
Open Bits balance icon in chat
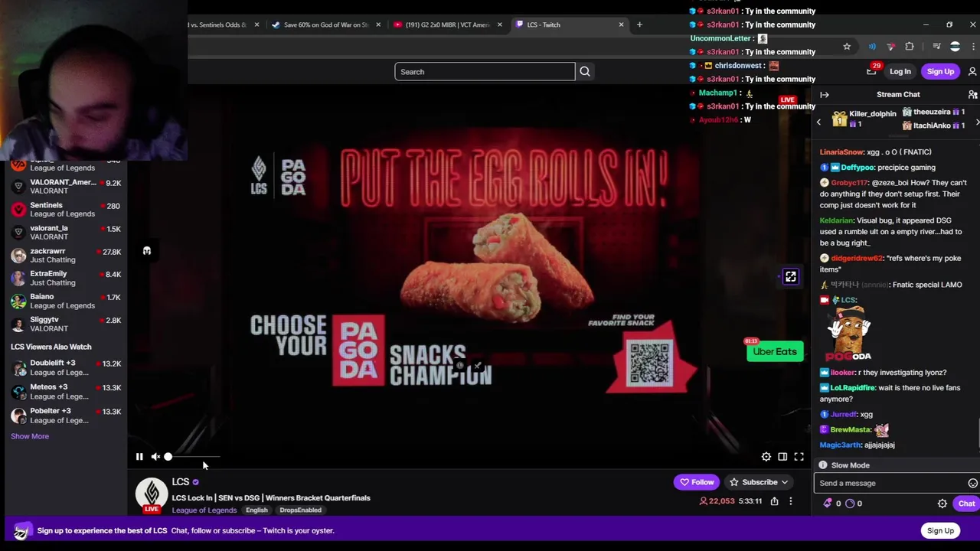(x=827, y=504)
